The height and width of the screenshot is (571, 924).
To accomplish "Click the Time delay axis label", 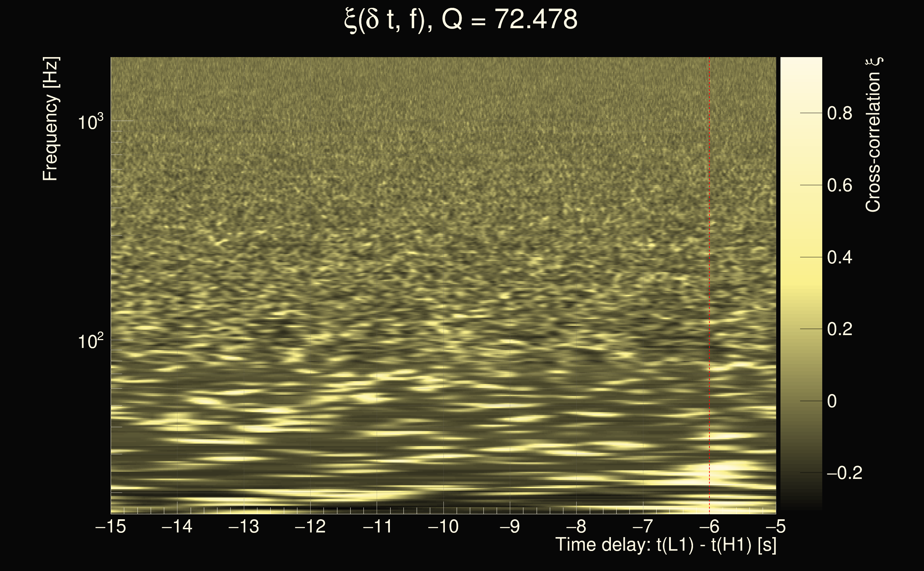I will point(666,545).
